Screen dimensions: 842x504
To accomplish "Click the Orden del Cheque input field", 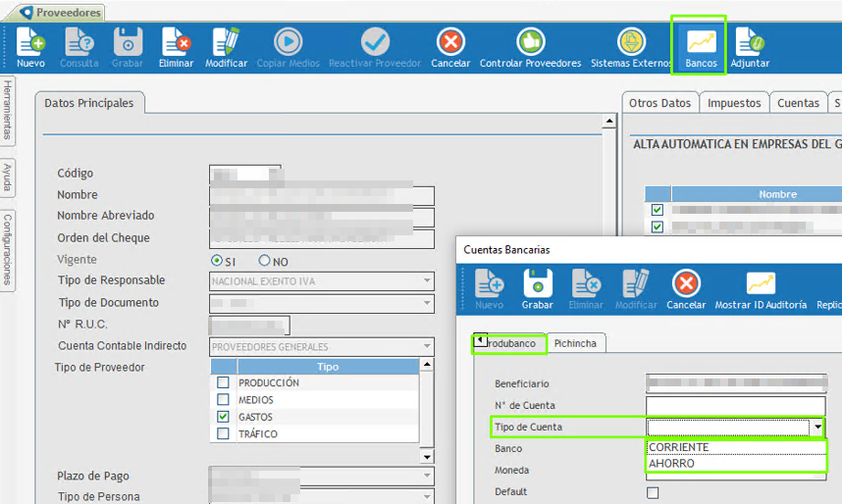I will 322,238.
